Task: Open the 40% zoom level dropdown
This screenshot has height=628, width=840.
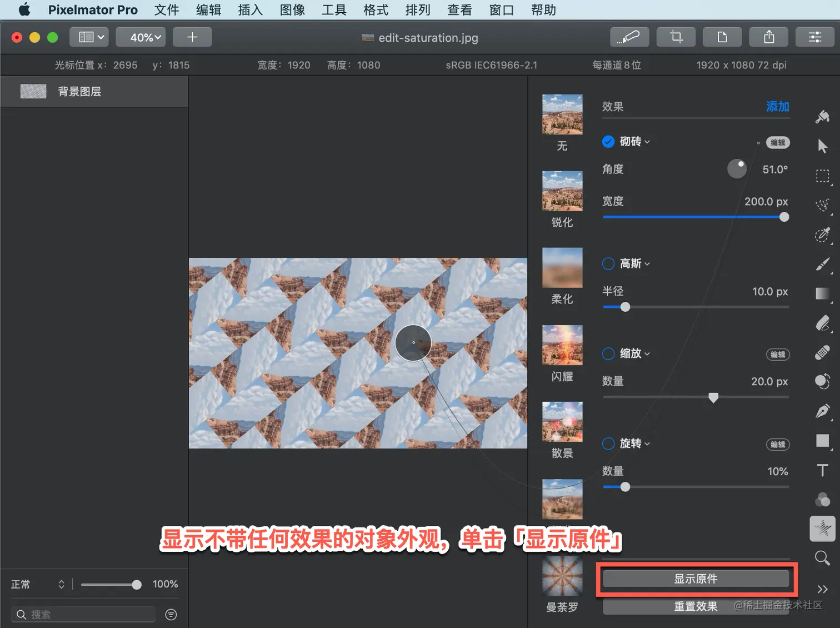Action: tap(141, 37)
